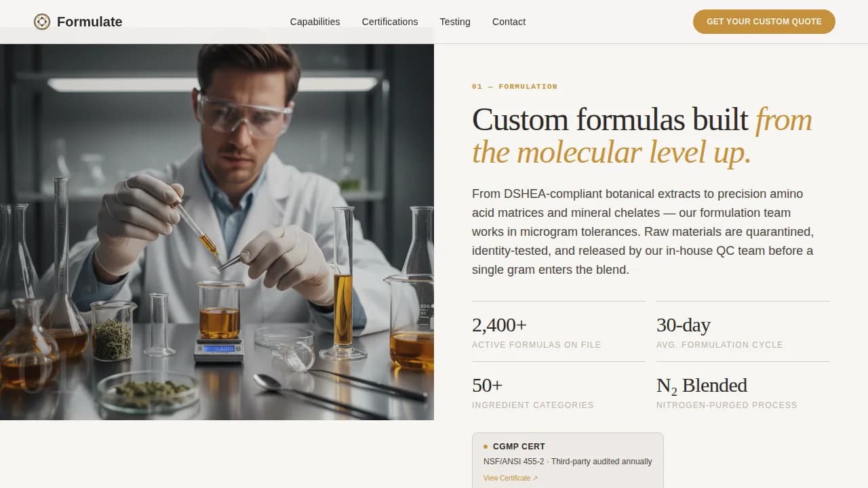Select the gold bullet beside CGMP CERT
The width and height of the screenshot is (868, 488).
485,446
